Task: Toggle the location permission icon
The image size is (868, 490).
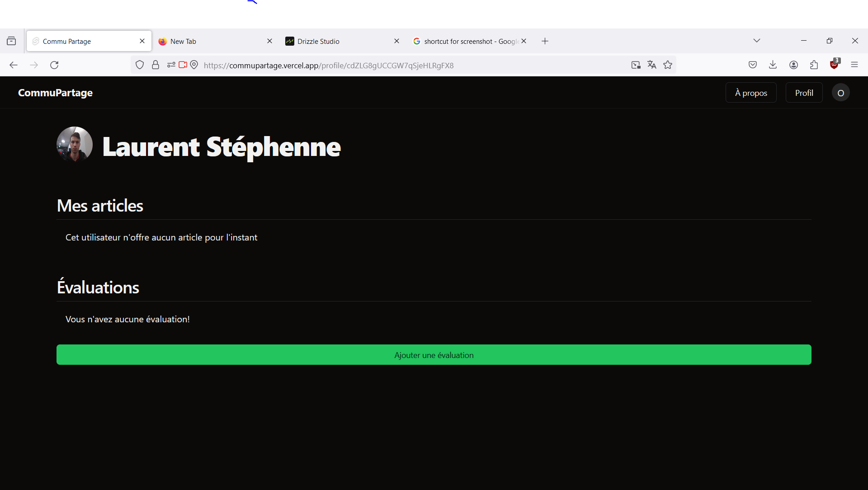Action: pos(194,65)
